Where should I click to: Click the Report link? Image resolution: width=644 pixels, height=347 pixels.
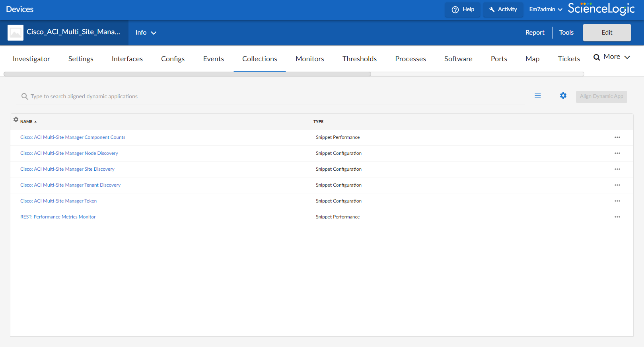[535, 33]
